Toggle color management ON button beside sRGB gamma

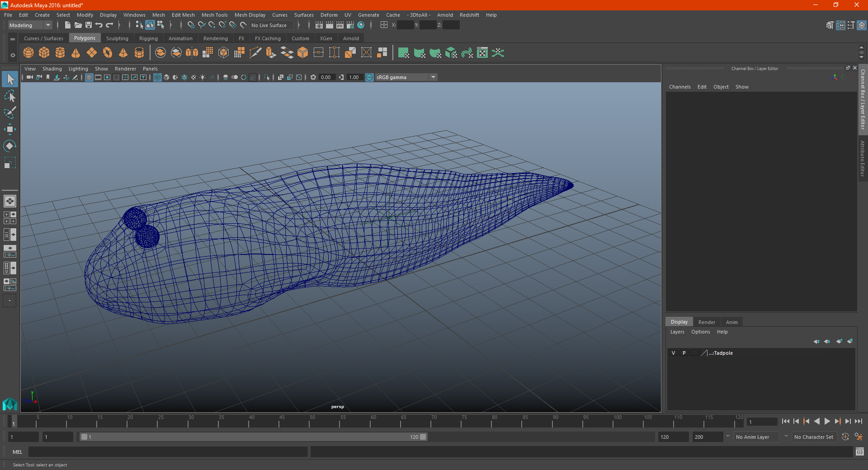click(369, 77)
